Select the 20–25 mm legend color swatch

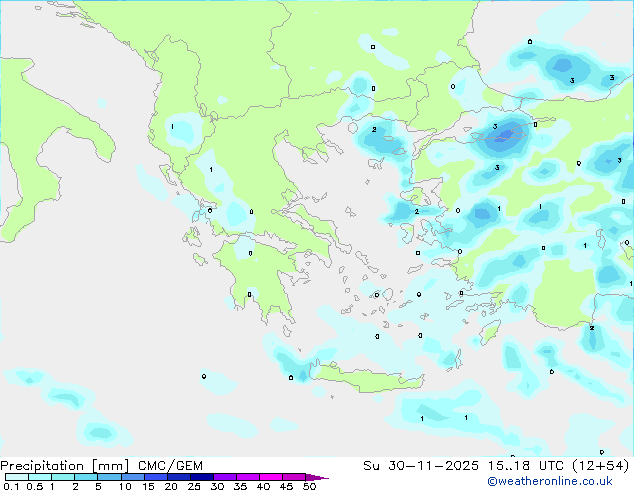pos(179,477)
